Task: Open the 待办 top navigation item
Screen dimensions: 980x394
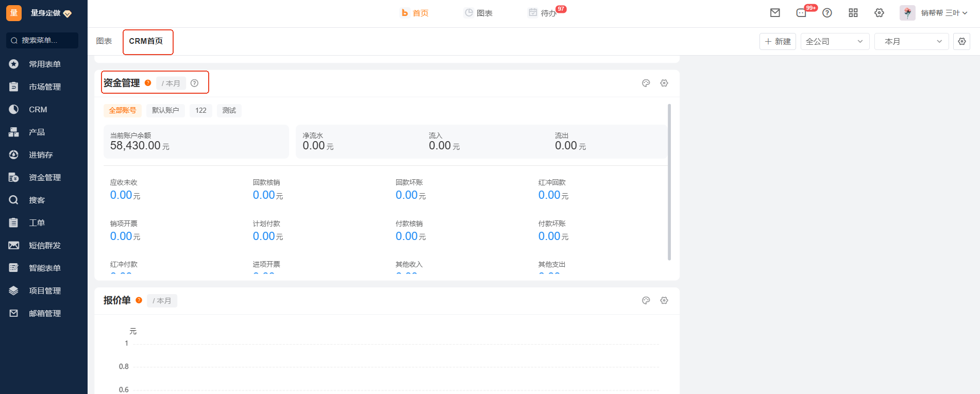Action: pos(548,13)
